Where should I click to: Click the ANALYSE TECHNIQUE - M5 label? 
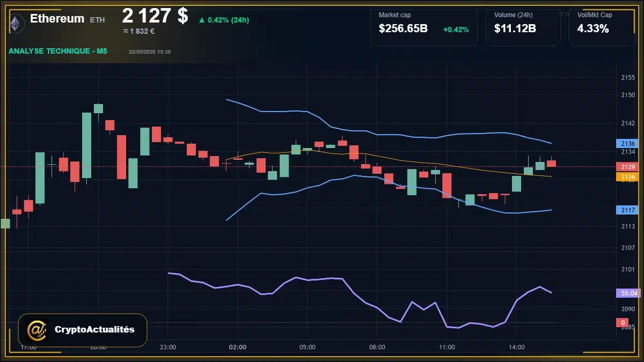pyautogui.click(x=58, y=51)
